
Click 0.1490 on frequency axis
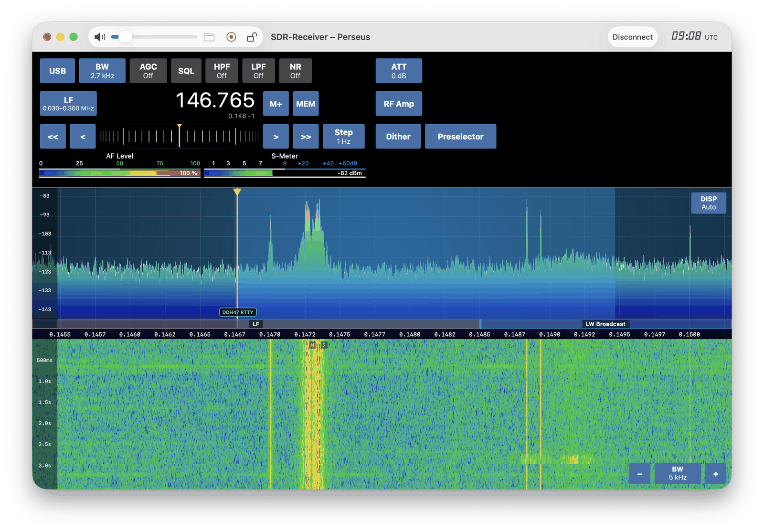point(550,334)
